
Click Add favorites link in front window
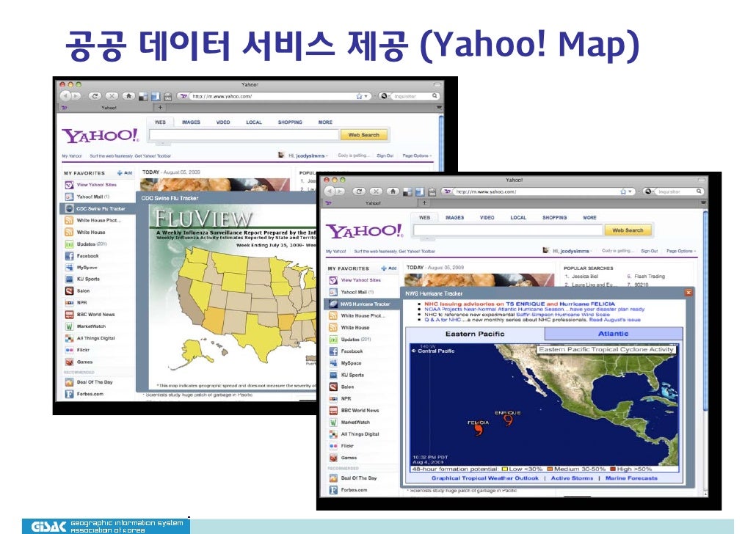pyautogui.click(x=388, y=268)
